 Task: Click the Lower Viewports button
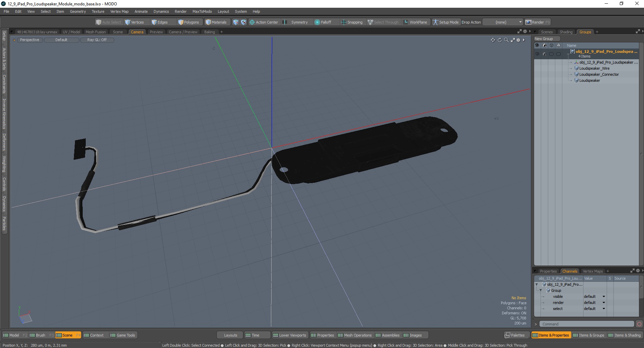click(x=290, y=335)
